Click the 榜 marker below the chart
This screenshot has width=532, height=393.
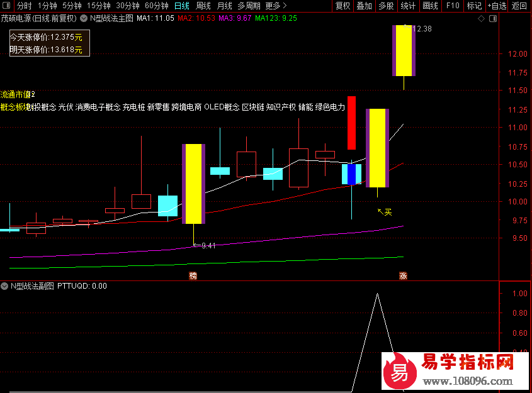(x=193, y=276)
